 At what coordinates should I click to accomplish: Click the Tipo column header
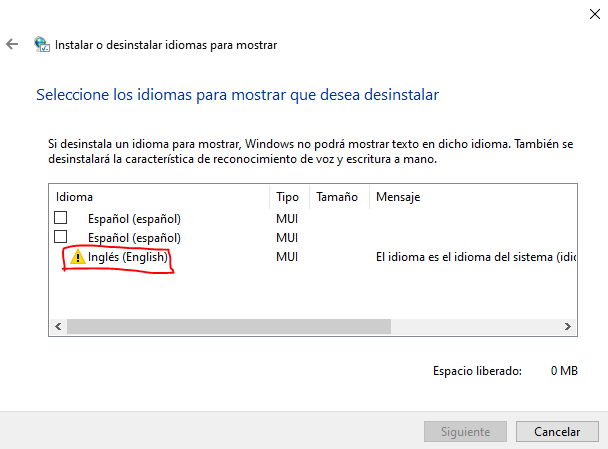289,197
